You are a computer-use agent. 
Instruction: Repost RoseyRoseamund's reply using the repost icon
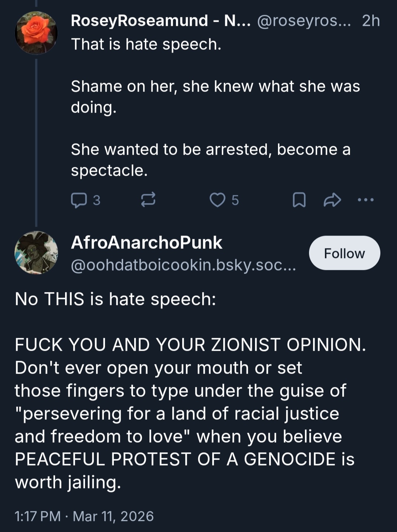148,200
